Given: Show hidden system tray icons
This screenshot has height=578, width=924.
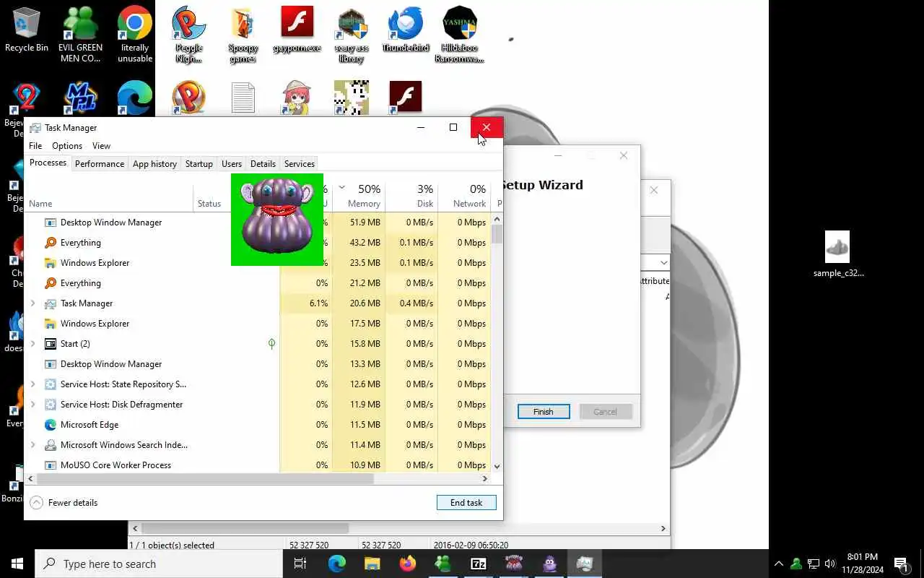Looking at the screenshot, I should pos(779,564).
